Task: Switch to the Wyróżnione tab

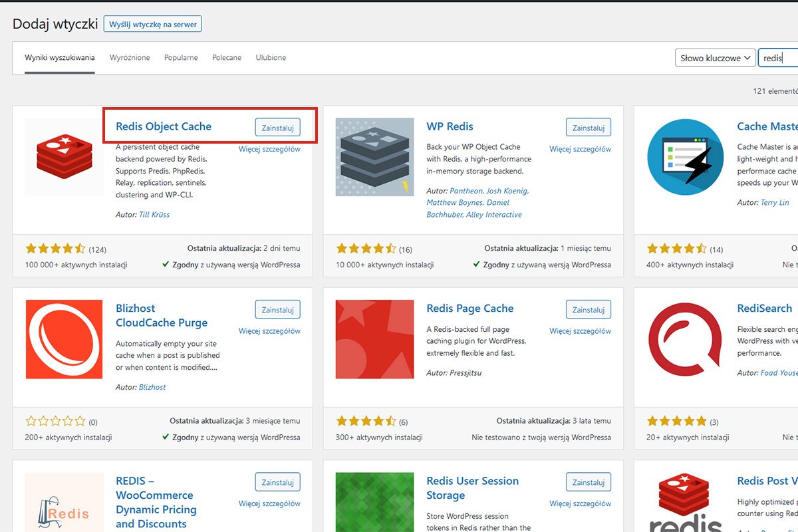Action: tap(130, 57)
